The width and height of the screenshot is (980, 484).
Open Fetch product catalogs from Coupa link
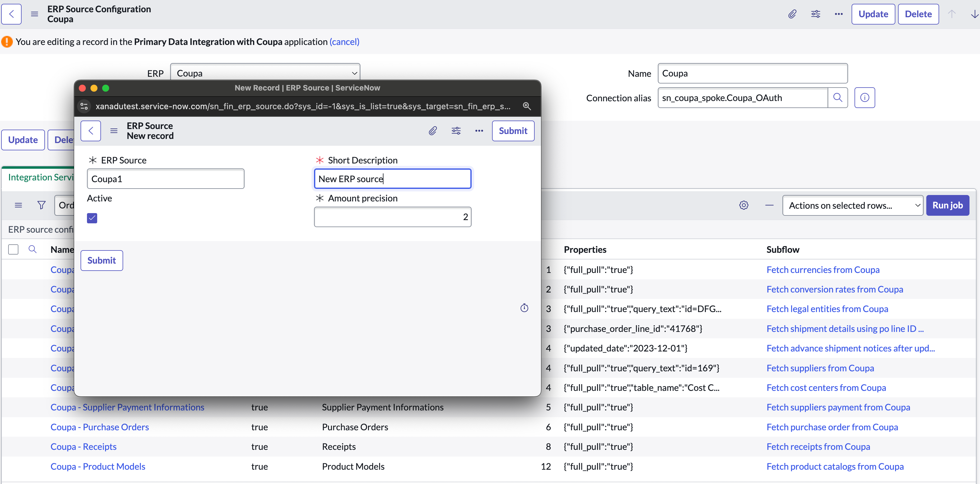[835, 466]
